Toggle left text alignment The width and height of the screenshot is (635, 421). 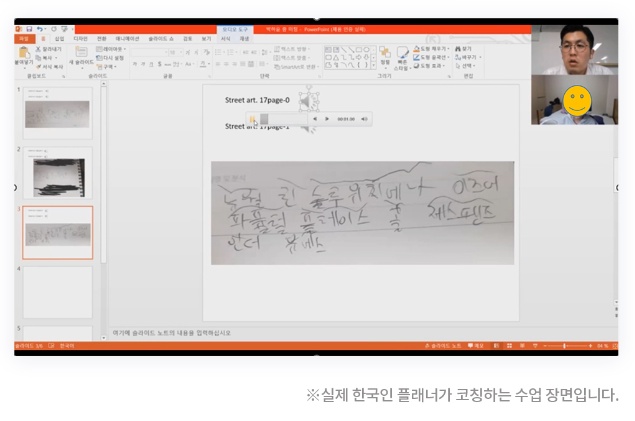click(x=217, y=64)
